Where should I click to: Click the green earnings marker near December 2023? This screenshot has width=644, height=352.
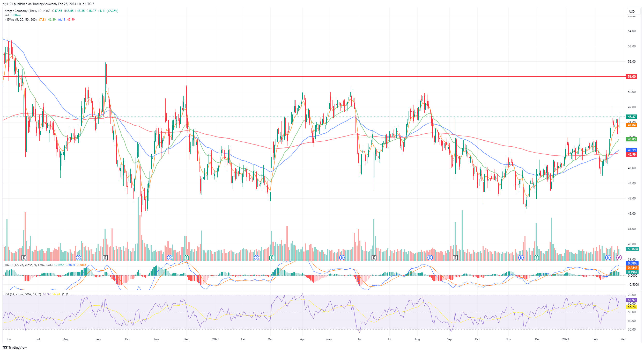pos(536,257)
